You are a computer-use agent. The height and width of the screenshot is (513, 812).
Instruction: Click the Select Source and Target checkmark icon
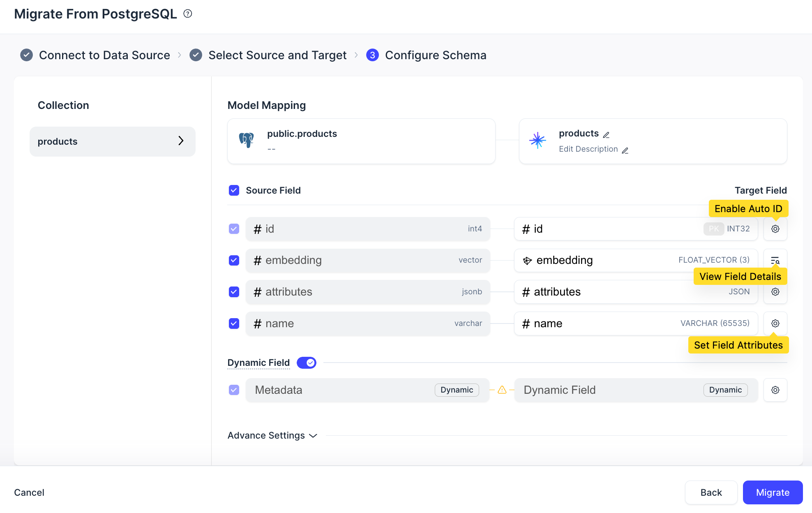(196, 55)
